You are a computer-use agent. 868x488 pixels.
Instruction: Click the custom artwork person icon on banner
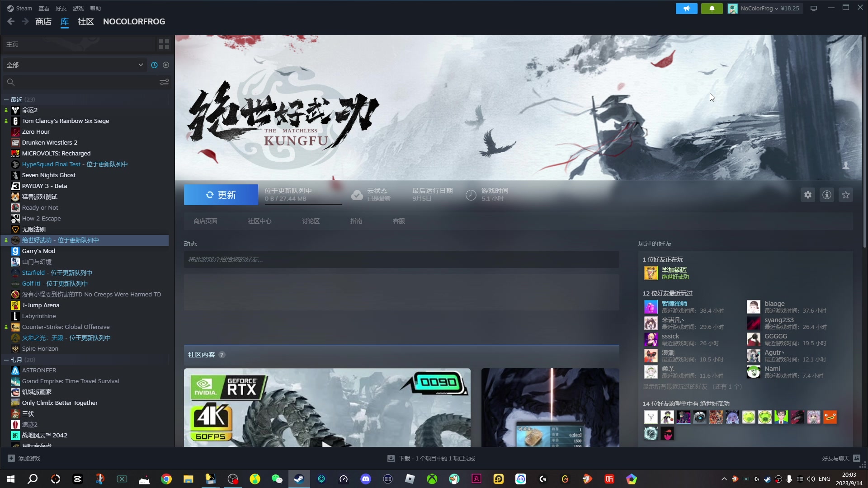tap(845, 166)
